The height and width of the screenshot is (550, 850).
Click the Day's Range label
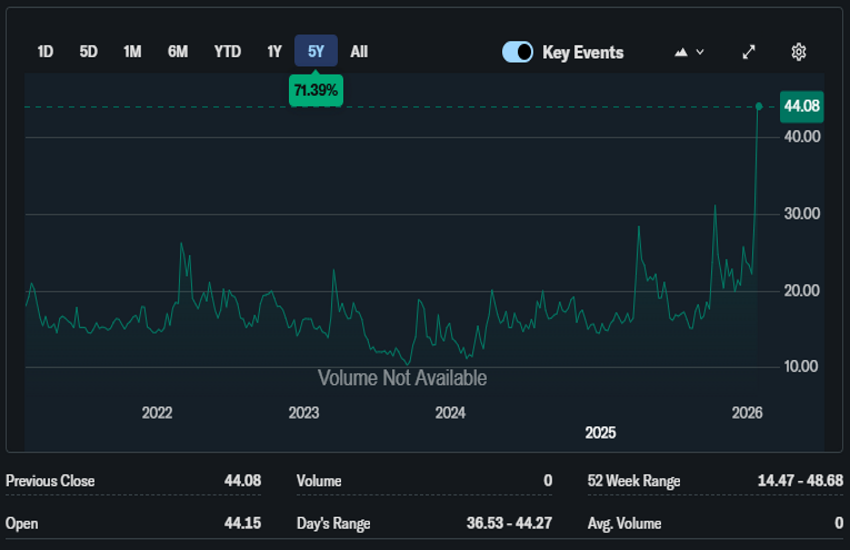[x=333, y=523]
